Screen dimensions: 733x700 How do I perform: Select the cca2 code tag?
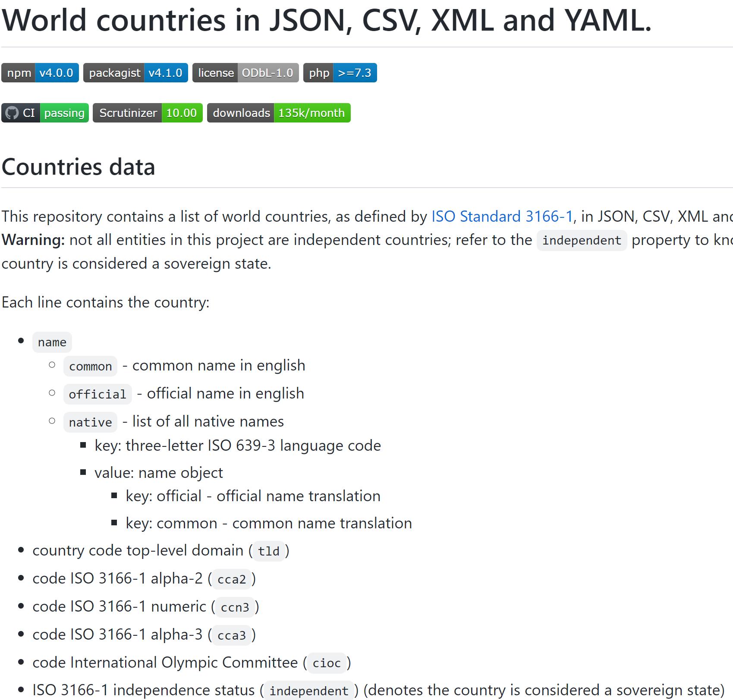pos(232,579)
